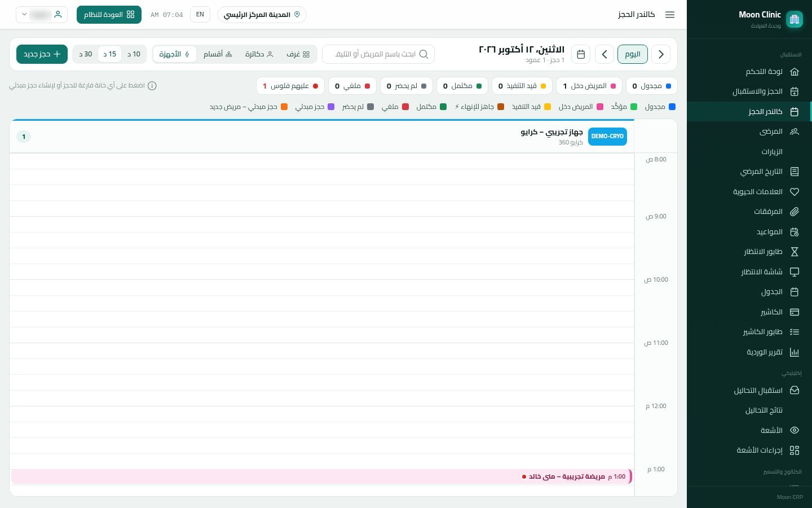The height and width of the screenshot is (508, 812).
Task: Open the hamburger menu beside كالندر الحجز
Action: pyautogui.click(x=670, y=15)
